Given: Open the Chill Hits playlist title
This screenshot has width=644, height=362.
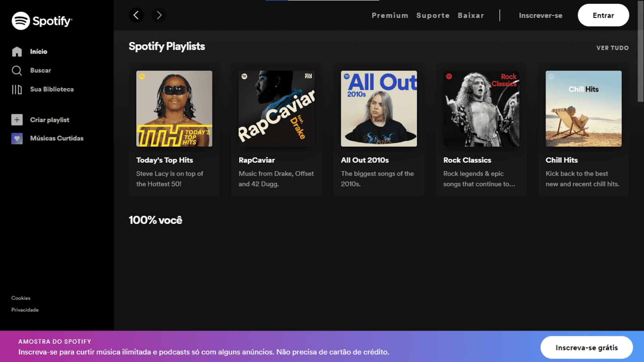Looking at the screenshot, I should pos(561,160).
